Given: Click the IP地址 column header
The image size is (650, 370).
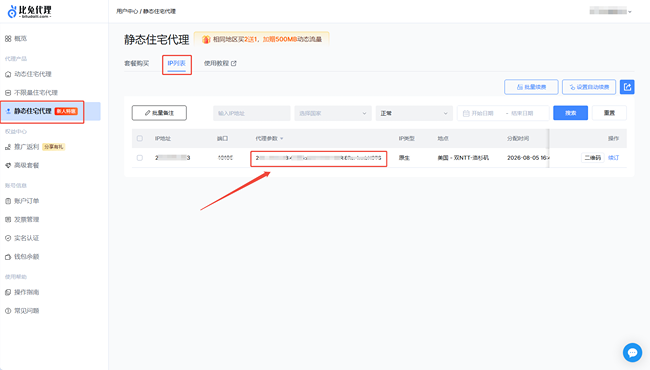Looking at the screenshot, I should click(163, 138).
